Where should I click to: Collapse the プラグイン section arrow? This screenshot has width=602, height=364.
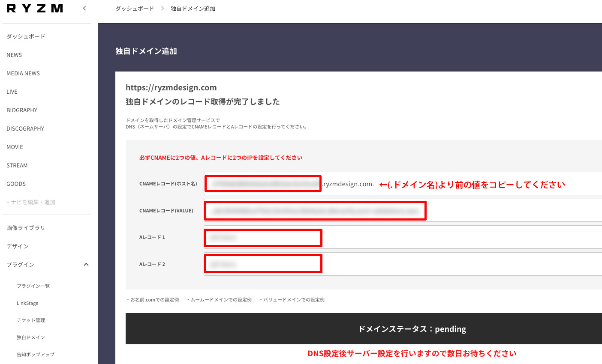pyautogui.click(x=86, y=265)
